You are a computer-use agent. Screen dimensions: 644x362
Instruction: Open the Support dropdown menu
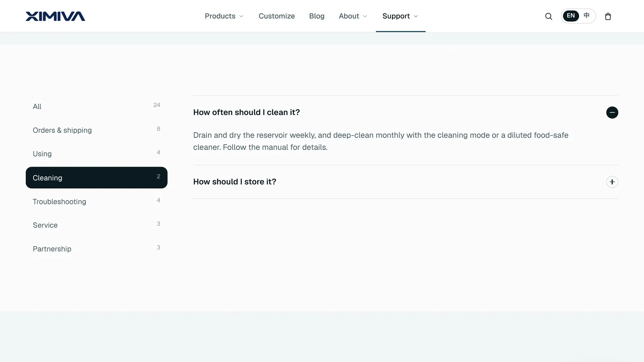click(400, 16)
